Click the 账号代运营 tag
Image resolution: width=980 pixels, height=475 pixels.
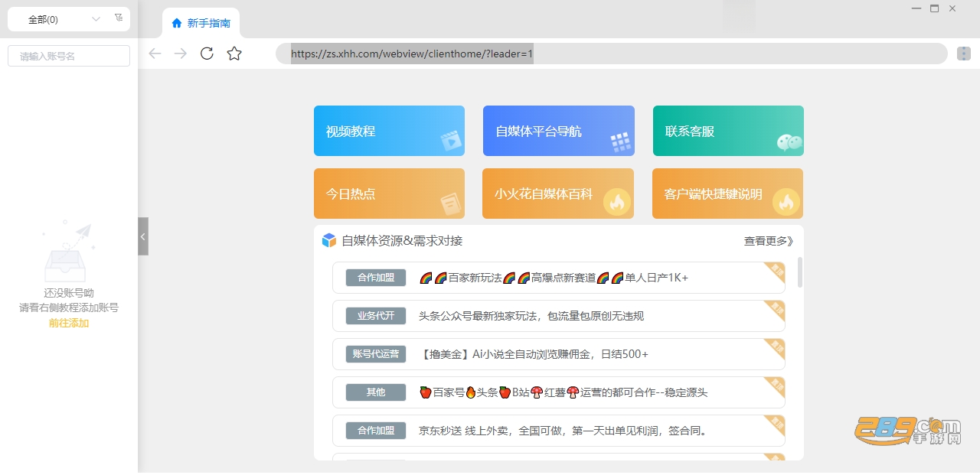point(376,354)
